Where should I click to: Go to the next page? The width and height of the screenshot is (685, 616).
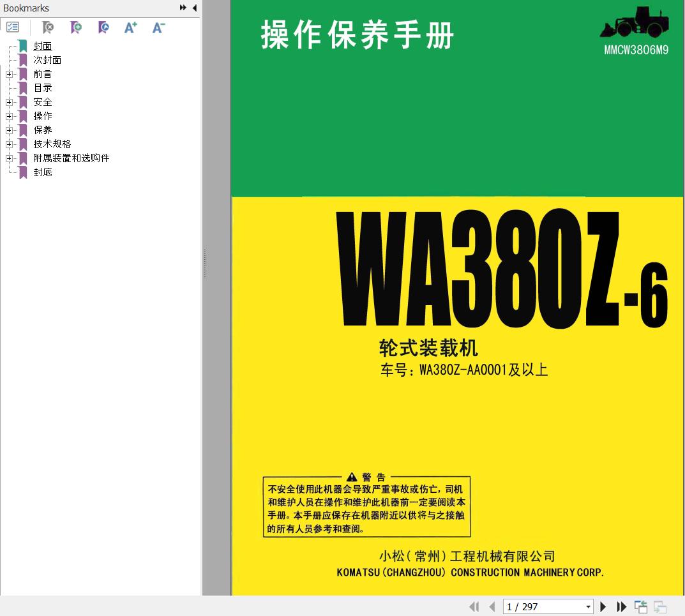603,606
